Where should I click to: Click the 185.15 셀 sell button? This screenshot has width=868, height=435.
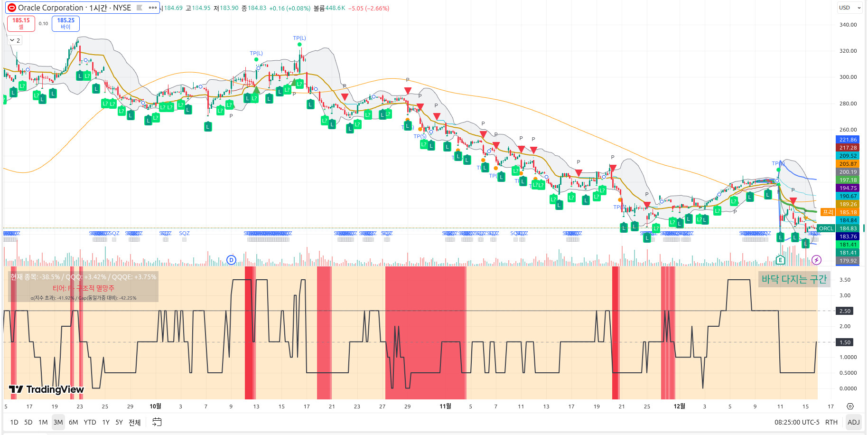point(21,23)
